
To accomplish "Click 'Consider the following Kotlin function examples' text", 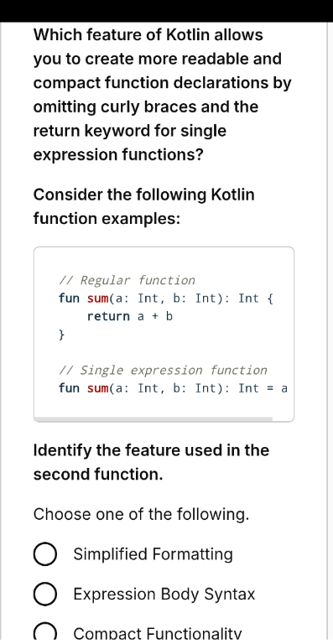I will (x=143, y=206).
